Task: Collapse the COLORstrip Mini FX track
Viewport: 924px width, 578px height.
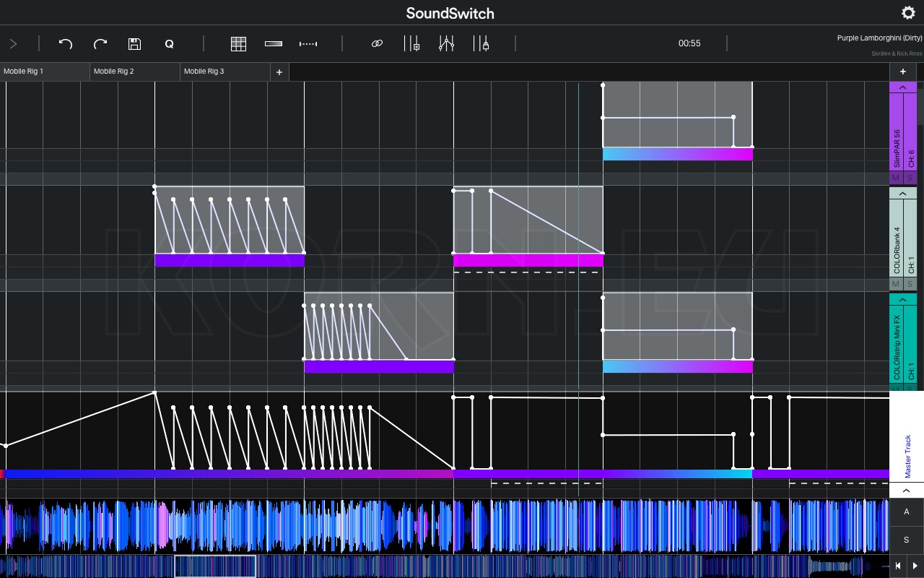Action: coord(903,299)
